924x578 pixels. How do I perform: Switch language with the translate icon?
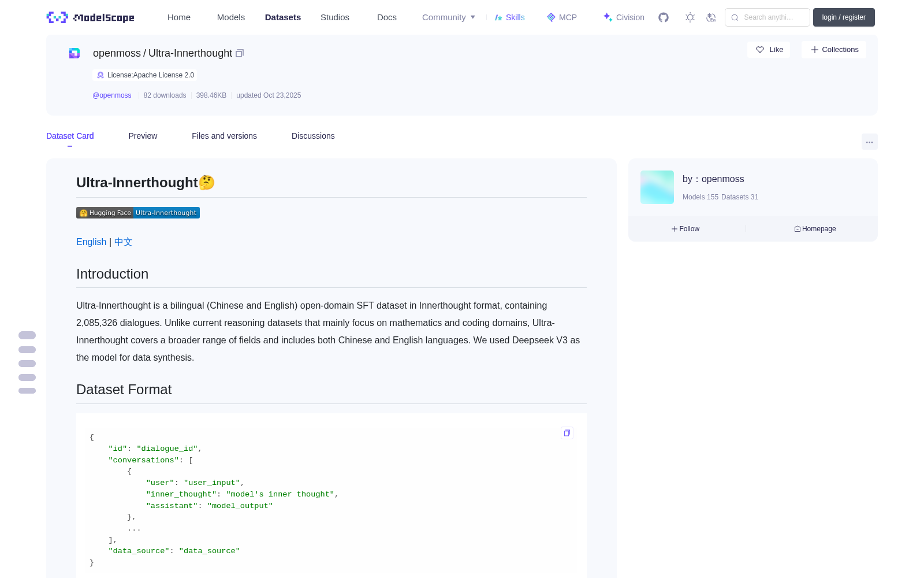pyautogui.click(x=711, y=17)
